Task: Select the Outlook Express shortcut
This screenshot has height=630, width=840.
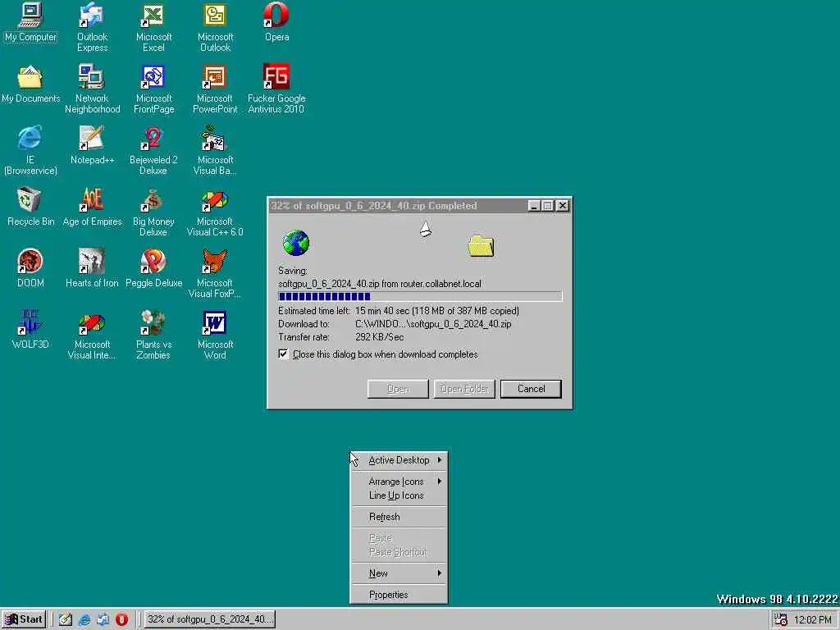Action: pos(92,27)
